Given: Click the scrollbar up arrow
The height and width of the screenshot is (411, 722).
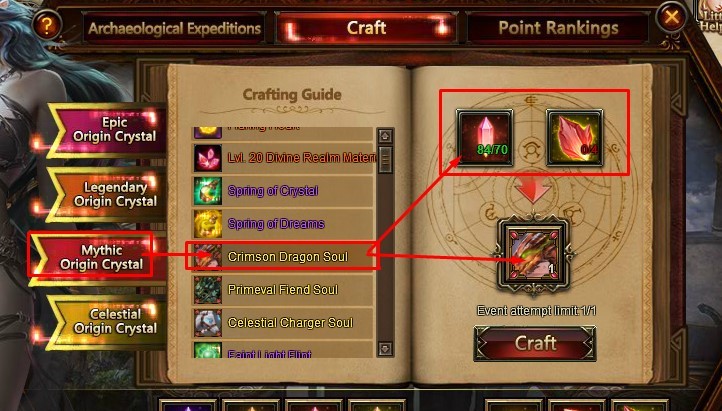Looking at the screenshot, I should point(385,136).
